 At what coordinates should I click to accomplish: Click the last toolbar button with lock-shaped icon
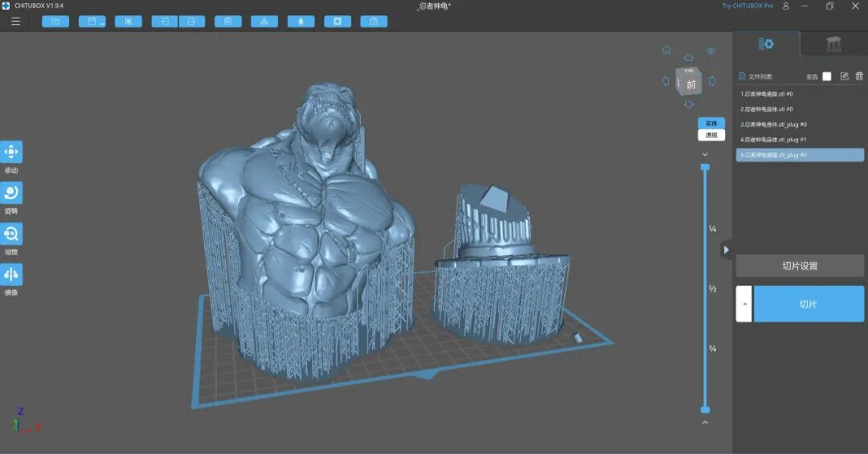(x=375, y=22)
